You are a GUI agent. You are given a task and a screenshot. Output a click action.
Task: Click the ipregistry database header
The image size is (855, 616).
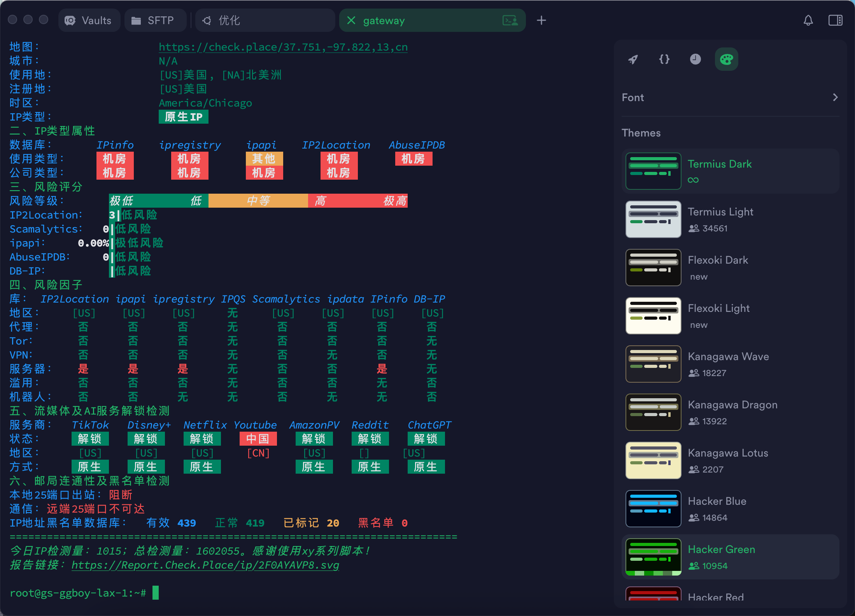(190, 145)
